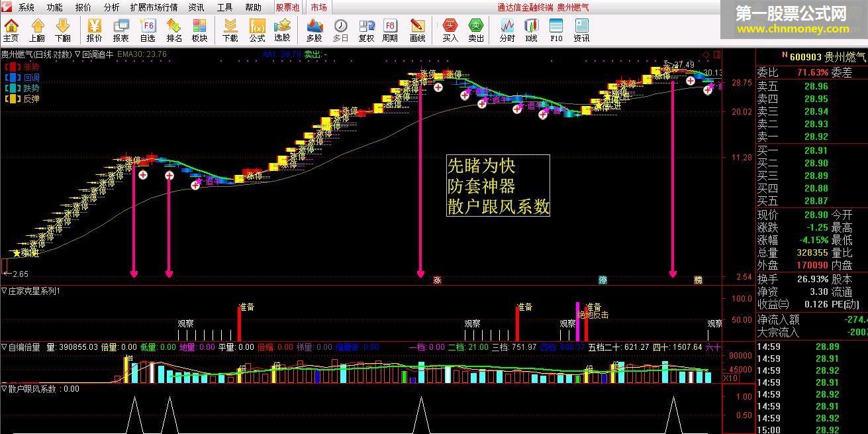Image resolution: width=868 pixels, height=434 pixels.
Task: Click the 换手 26.93% value
Action: (x=813, y=279)
